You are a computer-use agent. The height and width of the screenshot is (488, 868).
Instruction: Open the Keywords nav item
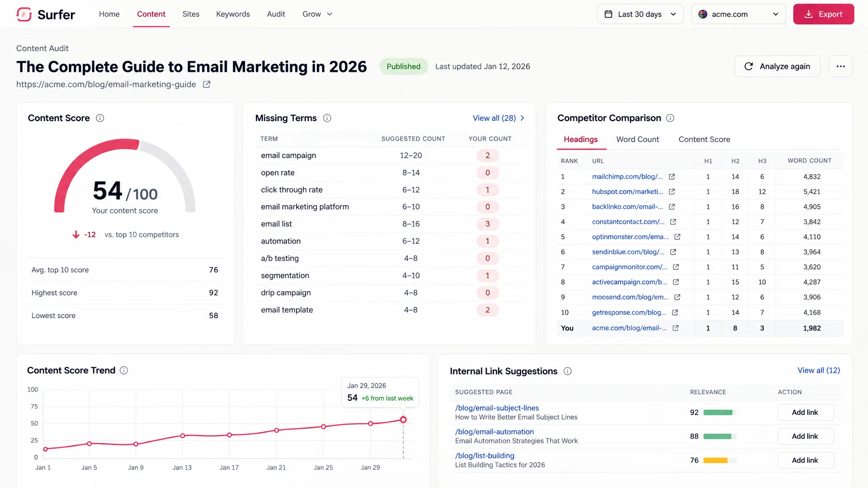[233, 14]
